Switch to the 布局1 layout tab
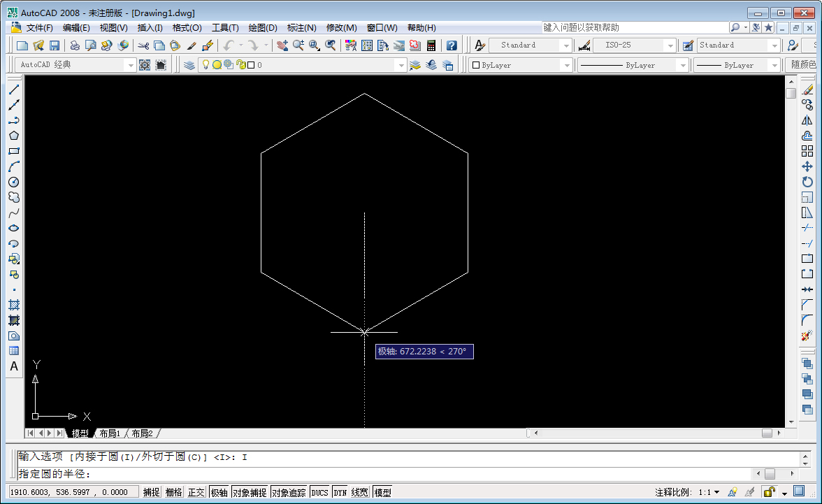 pos(110,433)
